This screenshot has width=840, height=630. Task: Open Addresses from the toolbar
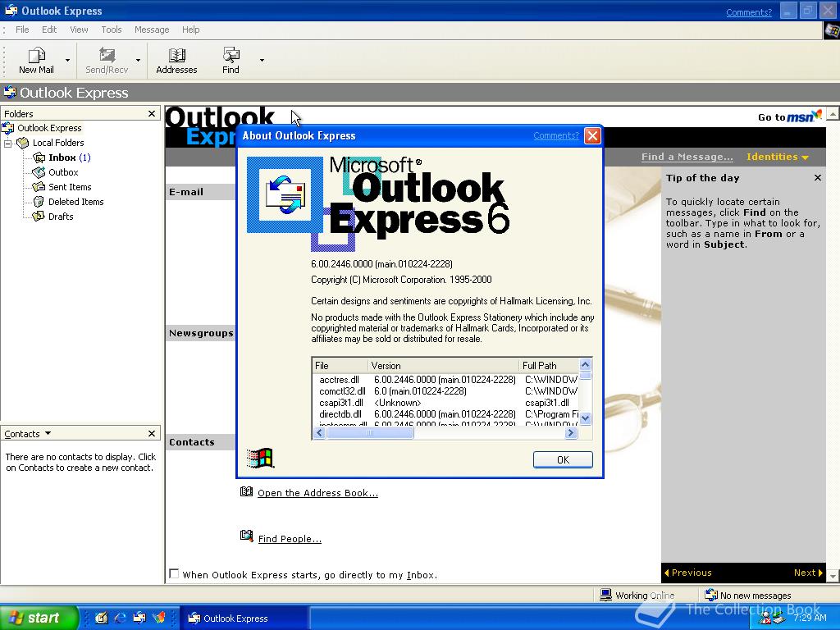coord(177,60)
